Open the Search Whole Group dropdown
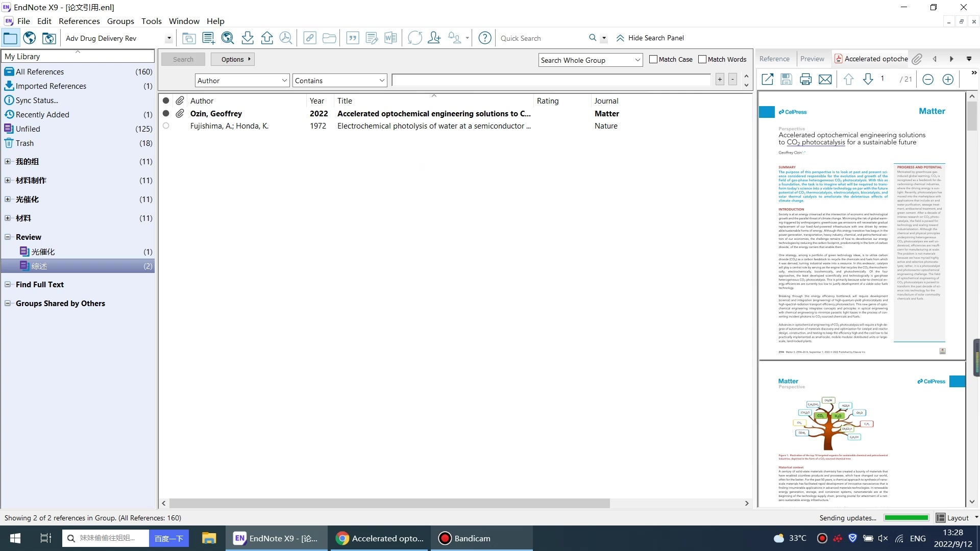 [590, 60]
